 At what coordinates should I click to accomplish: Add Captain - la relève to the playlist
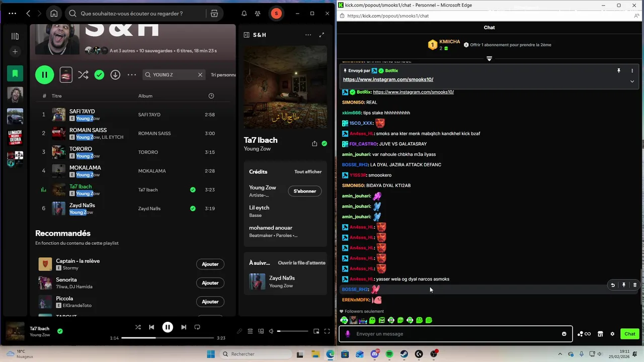click(x=210, y=264)
